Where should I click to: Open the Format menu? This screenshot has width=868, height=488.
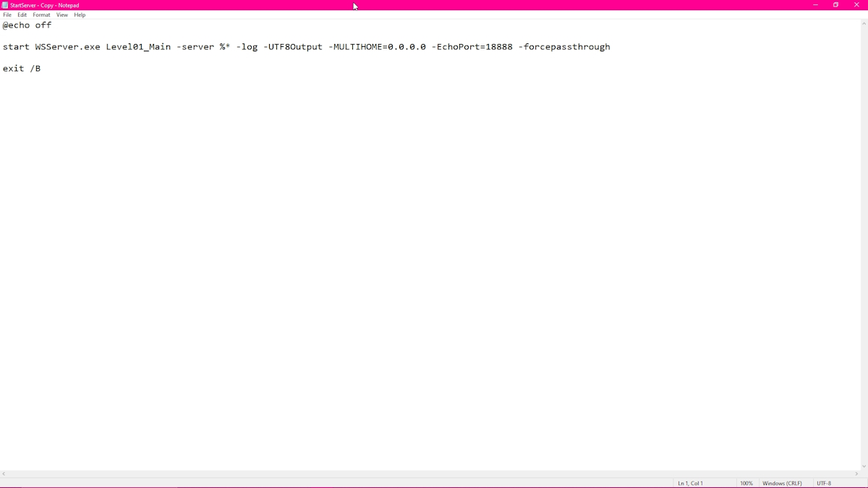tap(41, 15)
